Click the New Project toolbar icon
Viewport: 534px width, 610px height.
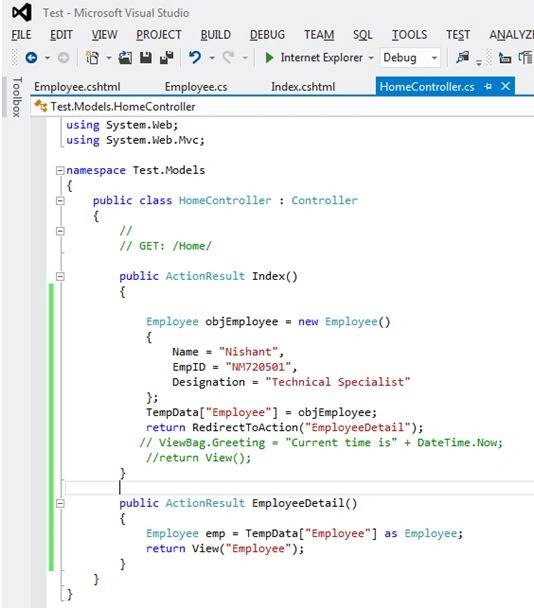click(x=93, y=58)
